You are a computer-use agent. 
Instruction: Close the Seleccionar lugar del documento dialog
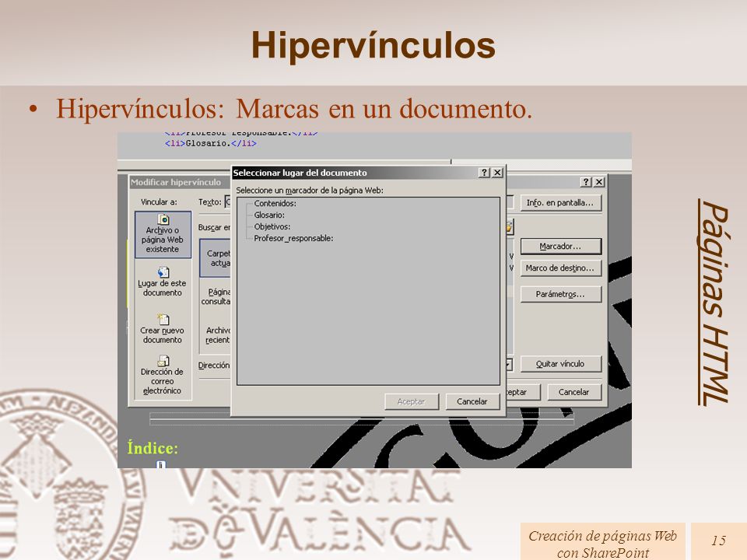[497, 173]
